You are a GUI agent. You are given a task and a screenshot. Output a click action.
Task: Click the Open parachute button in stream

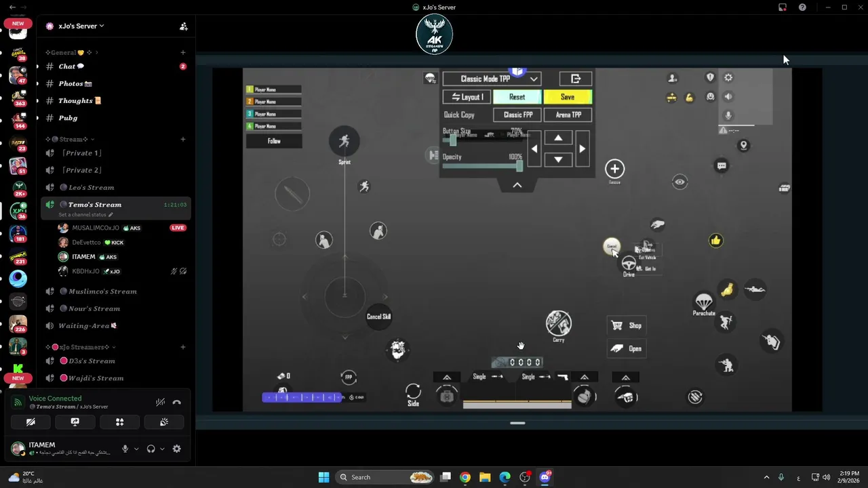click(626, 348)
